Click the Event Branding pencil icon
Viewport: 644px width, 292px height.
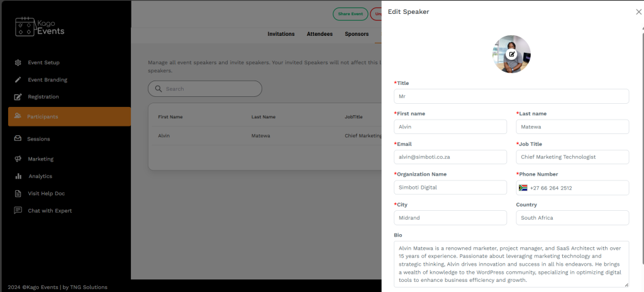click(18, 80)
